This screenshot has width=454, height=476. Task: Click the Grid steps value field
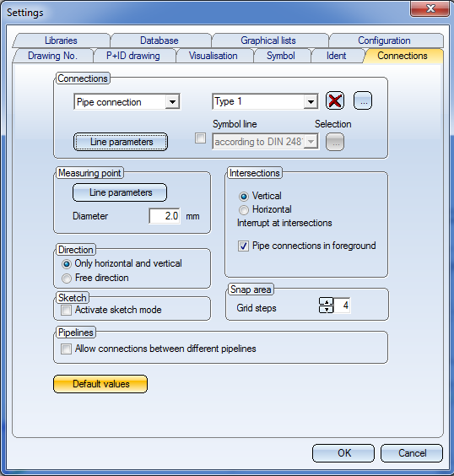[342, 306]
